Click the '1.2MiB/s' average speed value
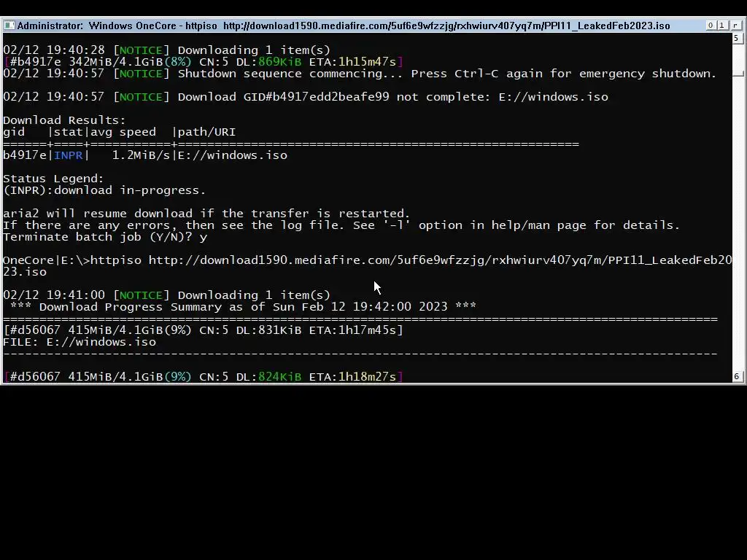The height and width of the screenshot is (560, 747). point(141,155)
